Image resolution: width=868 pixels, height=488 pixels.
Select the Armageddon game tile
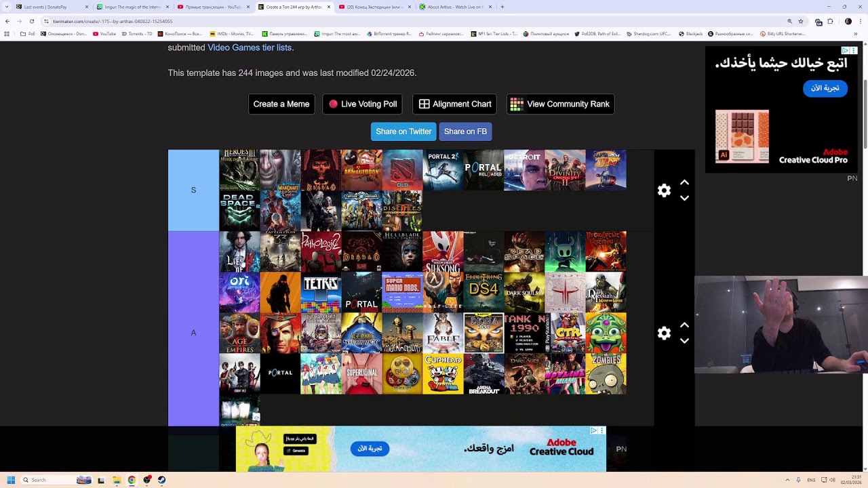click(x=361, y=170)
